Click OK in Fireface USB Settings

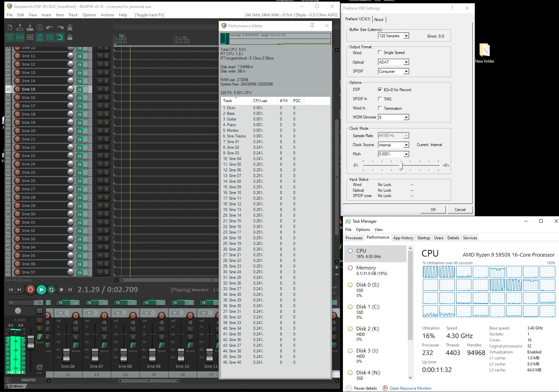click(x=433, y=210)
